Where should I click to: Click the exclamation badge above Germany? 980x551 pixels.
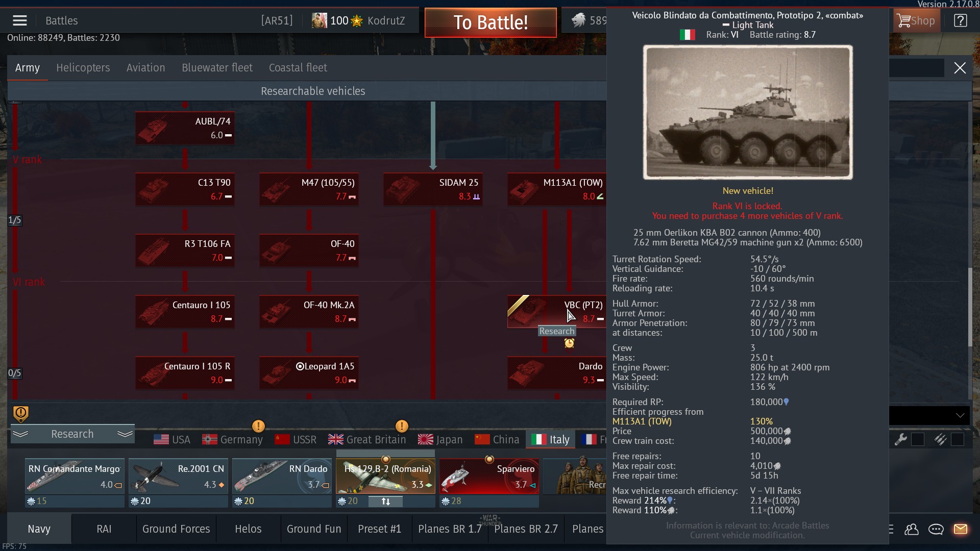point(258,425)
